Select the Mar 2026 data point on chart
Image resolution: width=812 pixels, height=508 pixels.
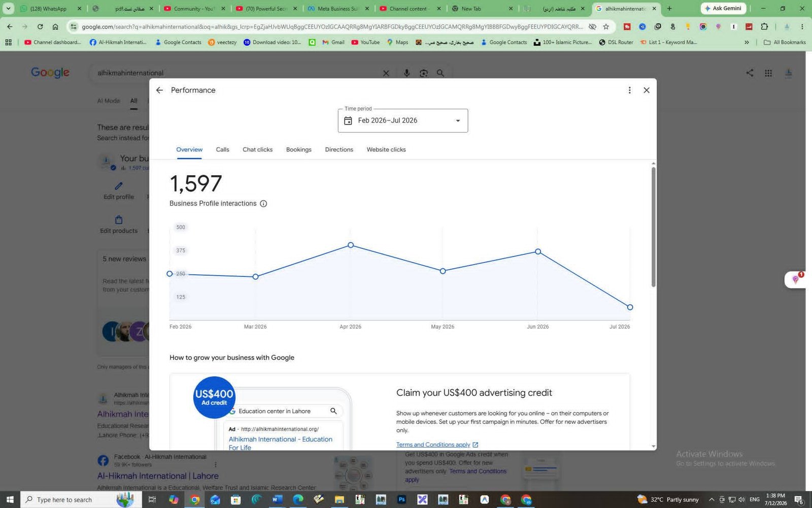(x=255, y=277)
